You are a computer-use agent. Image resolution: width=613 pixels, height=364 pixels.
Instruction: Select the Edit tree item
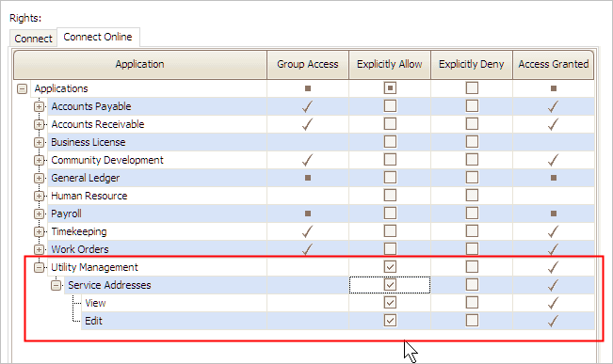click(93, 321)
